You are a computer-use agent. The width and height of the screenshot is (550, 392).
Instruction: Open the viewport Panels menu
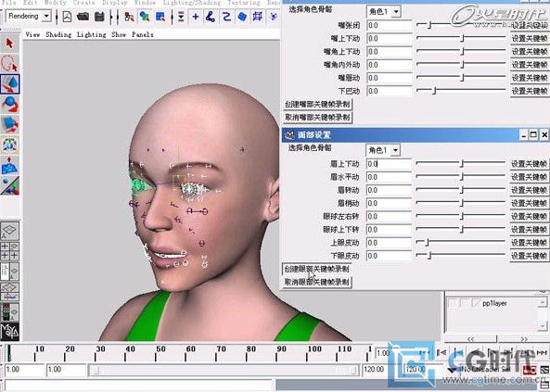pos(143,34)
